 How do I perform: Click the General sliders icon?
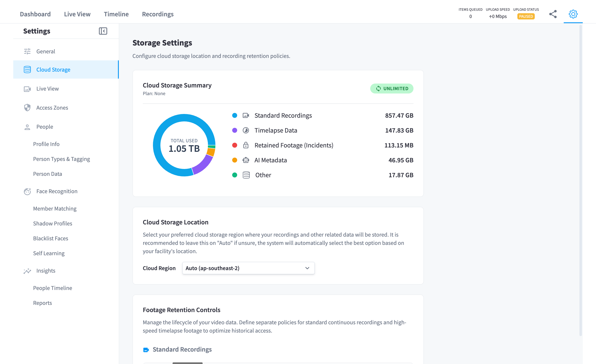pyautogui.click(x=27, y=51)
